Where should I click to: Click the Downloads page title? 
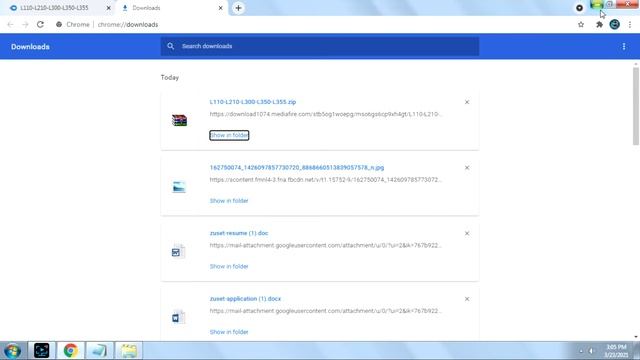[30, 47]
